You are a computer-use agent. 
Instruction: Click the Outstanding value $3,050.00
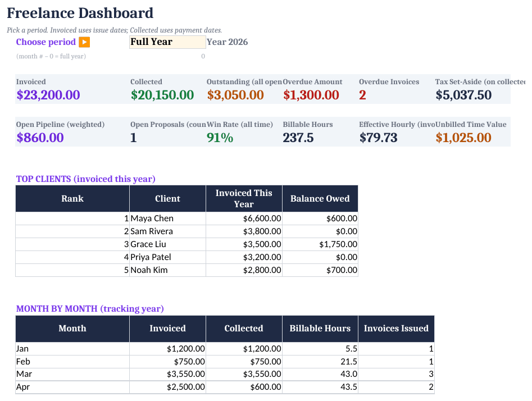(235, 95)
